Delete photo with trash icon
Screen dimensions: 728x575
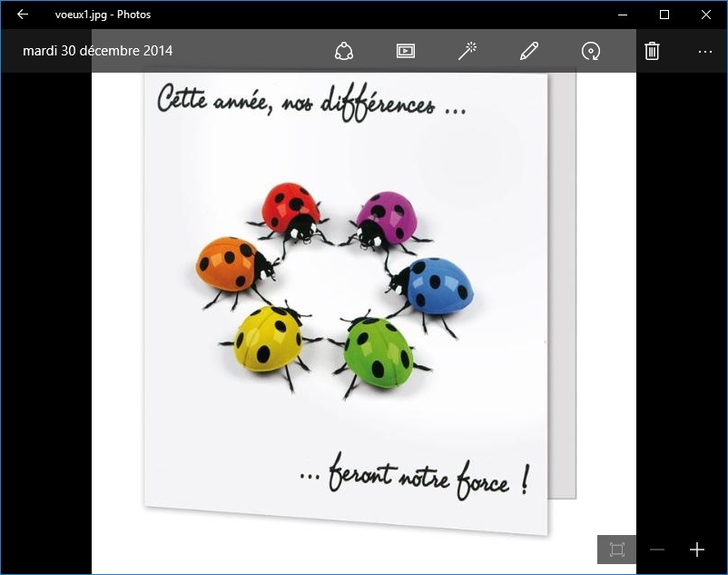click(652, 51)
